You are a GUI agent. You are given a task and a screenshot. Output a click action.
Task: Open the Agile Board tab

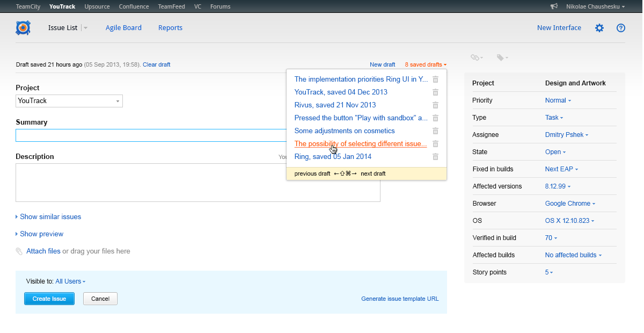123,28
